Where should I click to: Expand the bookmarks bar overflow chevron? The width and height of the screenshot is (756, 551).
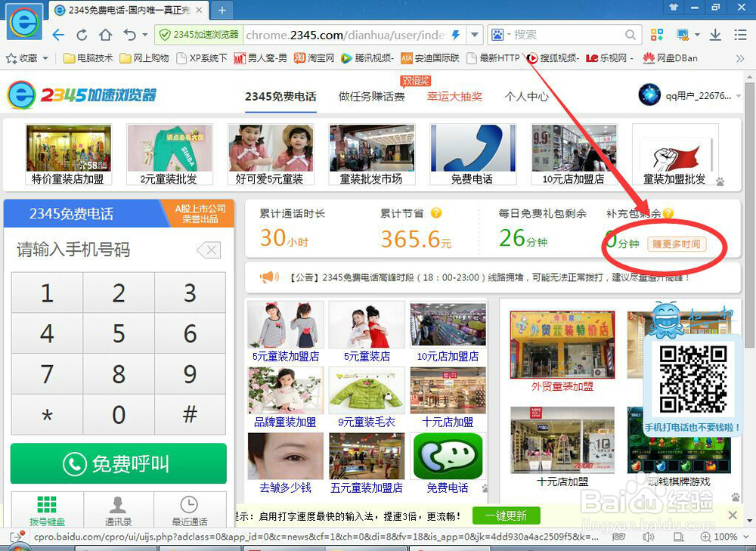coord(740,58)
